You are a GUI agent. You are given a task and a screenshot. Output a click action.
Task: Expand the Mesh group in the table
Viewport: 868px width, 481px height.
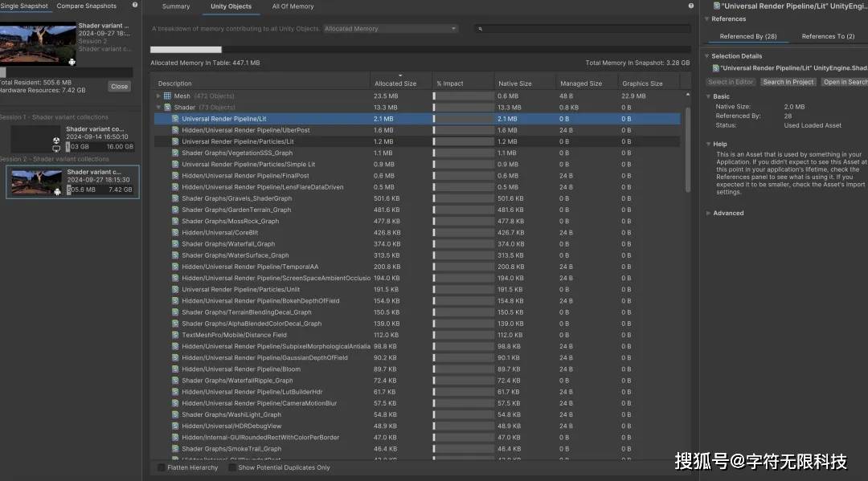point(158,96)
